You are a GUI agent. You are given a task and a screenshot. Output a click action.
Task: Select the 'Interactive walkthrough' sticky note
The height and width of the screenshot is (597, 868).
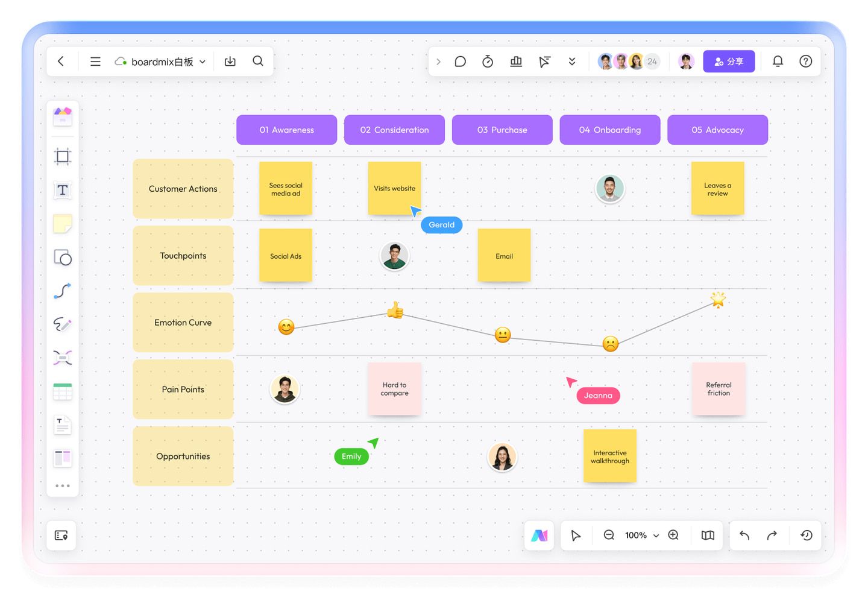tap(610, 456)
